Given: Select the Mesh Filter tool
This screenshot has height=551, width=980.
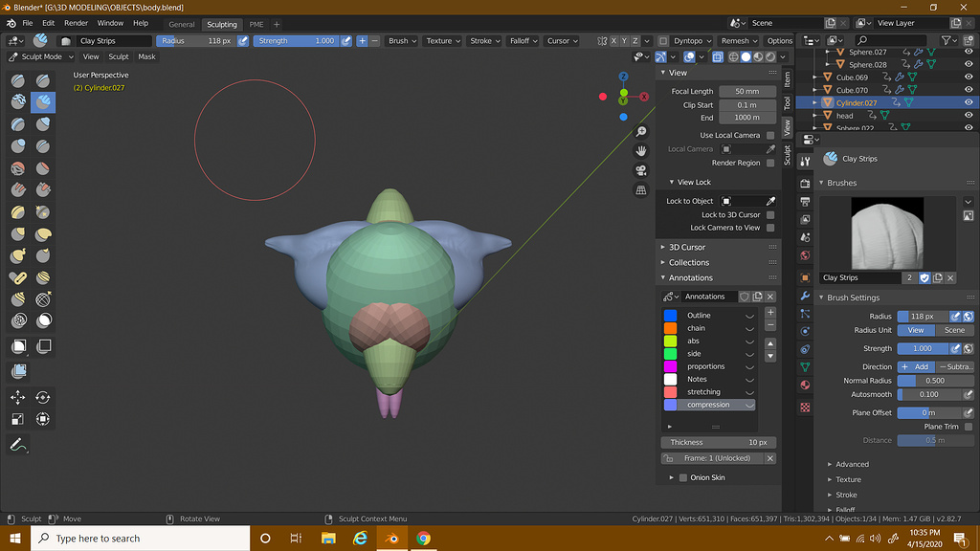Looking at the screenshot, I should 18,372.
